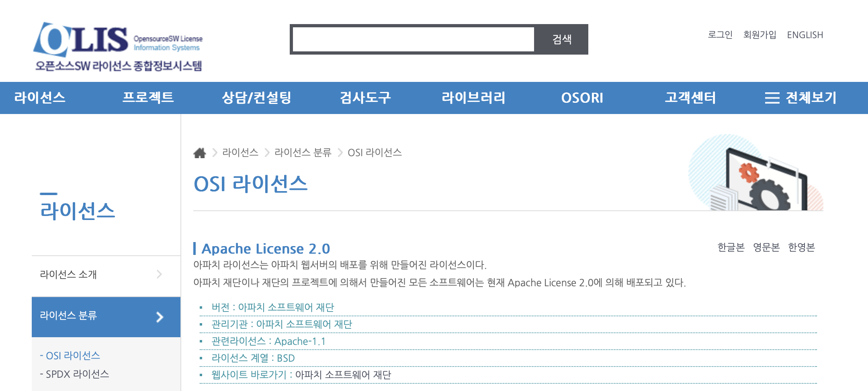Open the 로그인 link
This screenshot has width=868, height=391.
tap(720, 35)
